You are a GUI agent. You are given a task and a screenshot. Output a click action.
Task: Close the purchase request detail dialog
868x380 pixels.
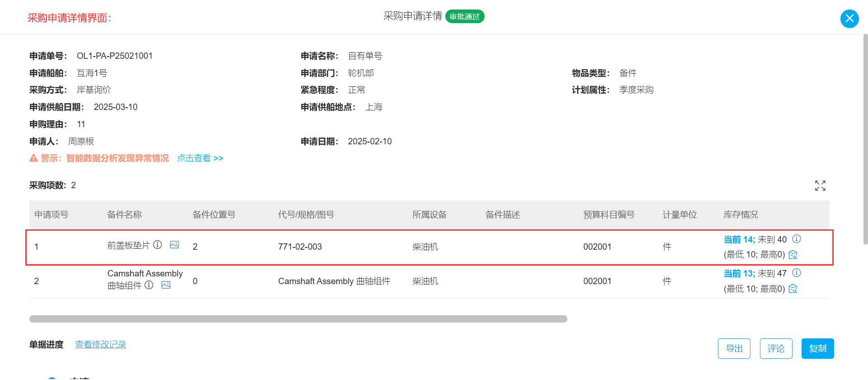(849, 19)
